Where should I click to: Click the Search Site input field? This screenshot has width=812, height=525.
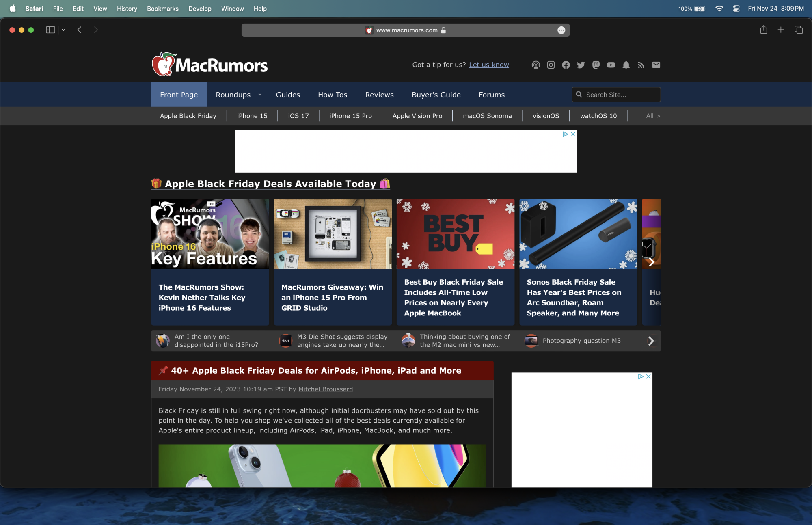[x=620, y=95]
